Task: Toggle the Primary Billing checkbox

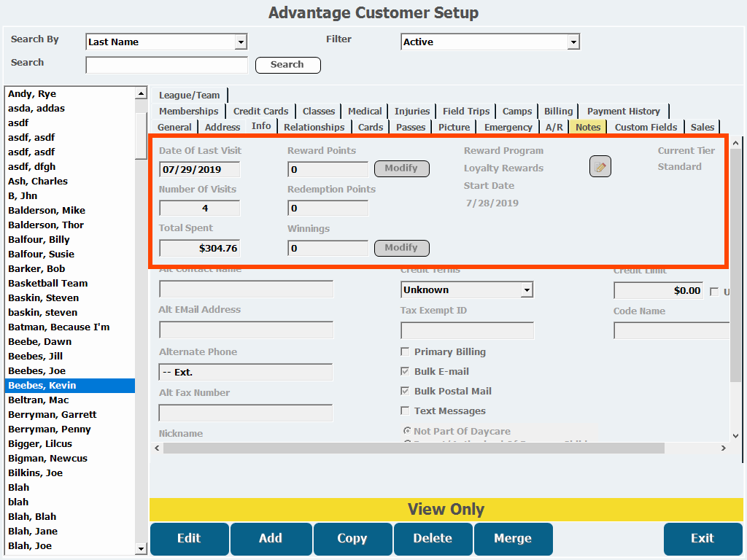Action: (405, 352)
